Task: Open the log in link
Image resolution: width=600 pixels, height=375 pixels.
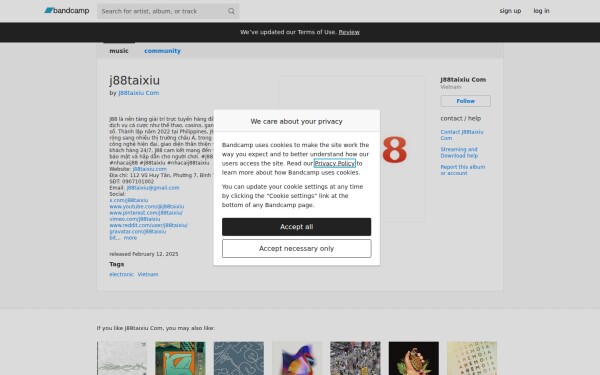Action: tap(541, 11)
